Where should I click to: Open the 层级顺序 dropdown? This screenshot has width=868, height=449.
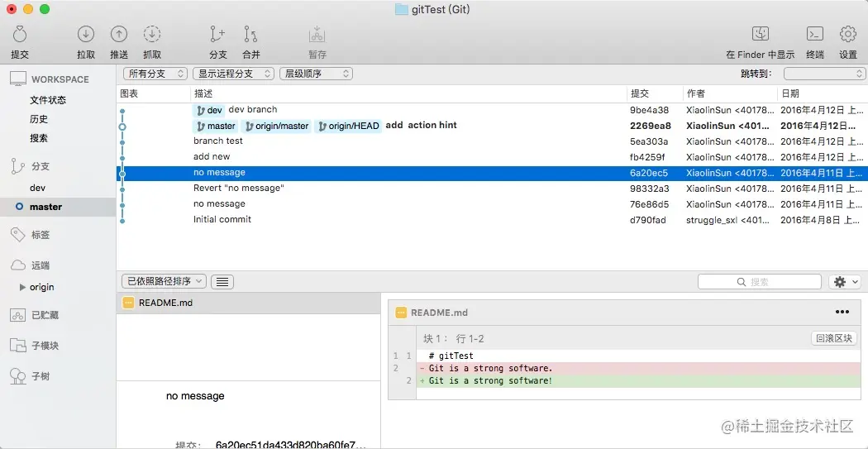[x=316, y=74]
